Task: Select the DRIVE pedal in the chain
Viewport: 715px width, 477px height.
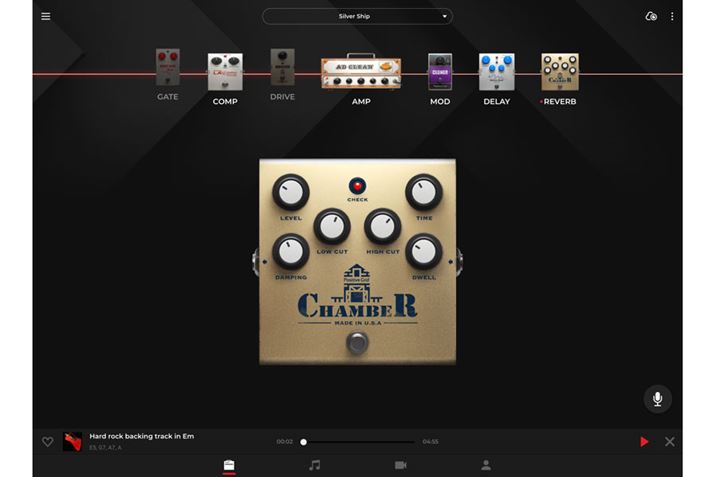Action: [x=282, y=68]
